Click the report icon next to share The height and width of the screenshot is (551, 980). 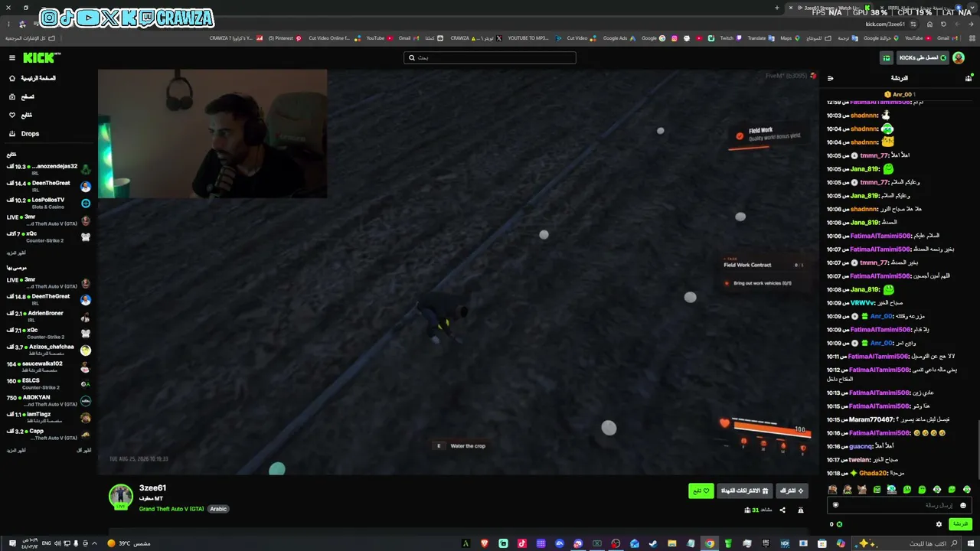pyautogui.click(x=801, y=510)
